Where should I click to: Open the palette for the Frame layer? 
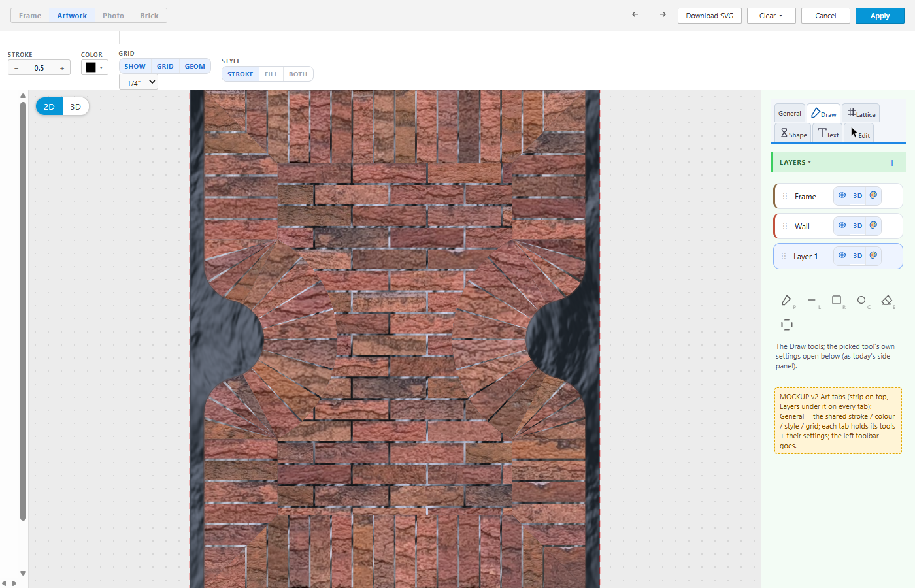pyautogui.click(x=873, y=195)
